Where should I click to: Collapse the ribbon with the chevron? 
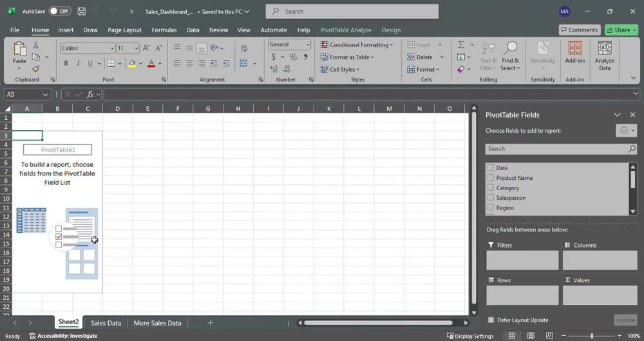633,78
